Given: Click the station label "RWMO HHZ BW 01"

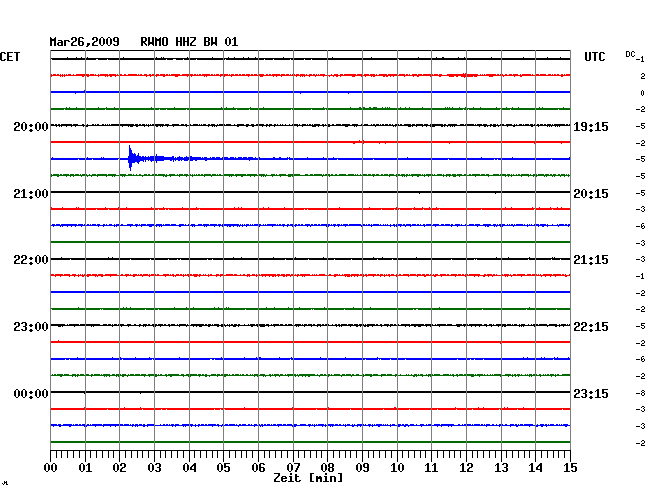Looking at the screenshot, I should click(x=189, y=42).
